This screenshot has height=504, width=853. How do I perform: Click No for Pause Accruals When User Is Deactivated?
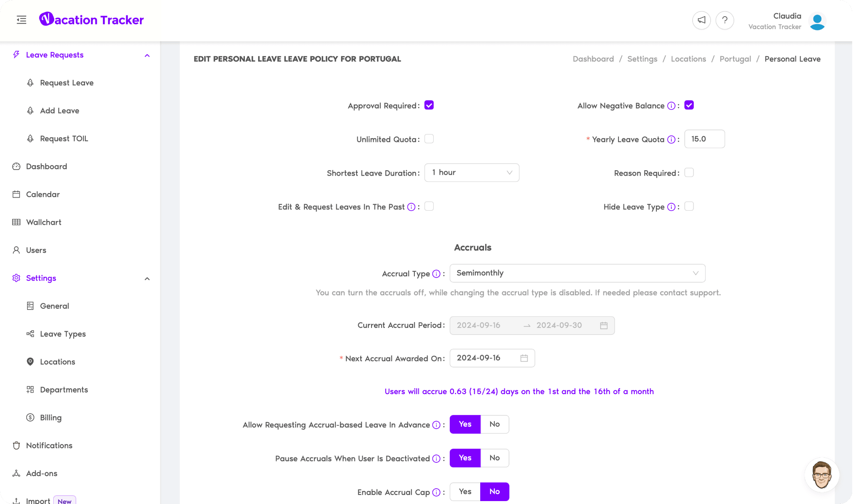click(495, 458)
